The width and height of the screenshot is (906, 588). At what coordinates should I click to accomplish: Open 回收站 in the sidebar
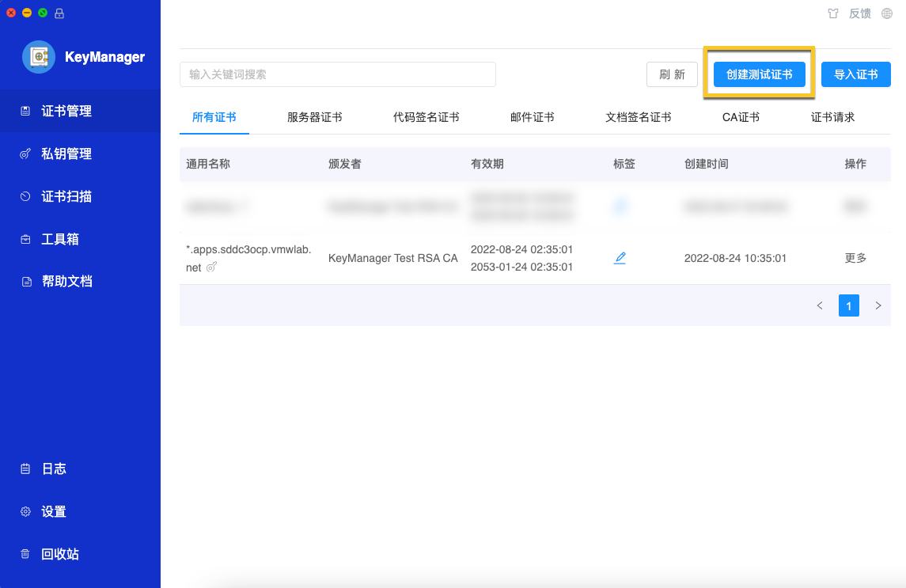(x=81, y=554)
